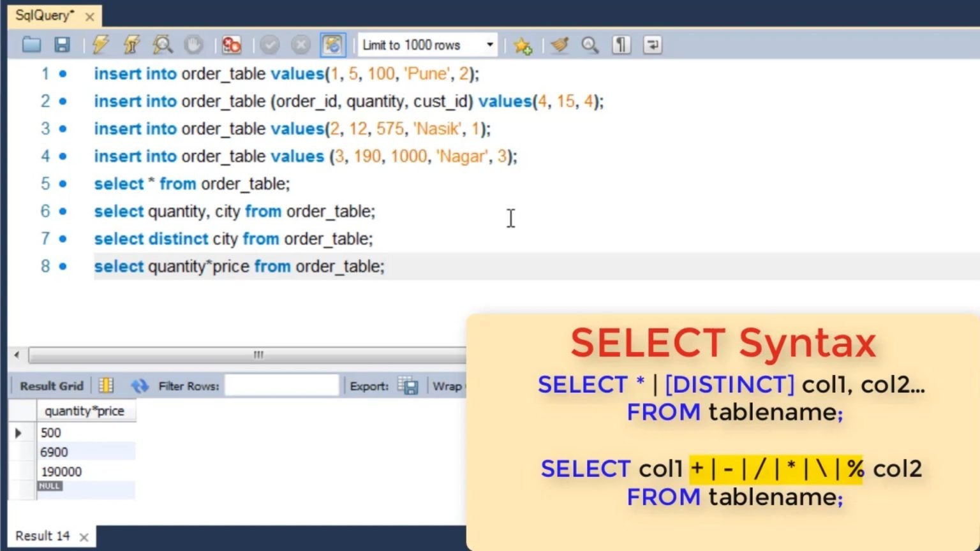This screenshot has width=980, height=551.
Task: Open the Limit to 1000 rows dropdown
Action: click(489, 45)
